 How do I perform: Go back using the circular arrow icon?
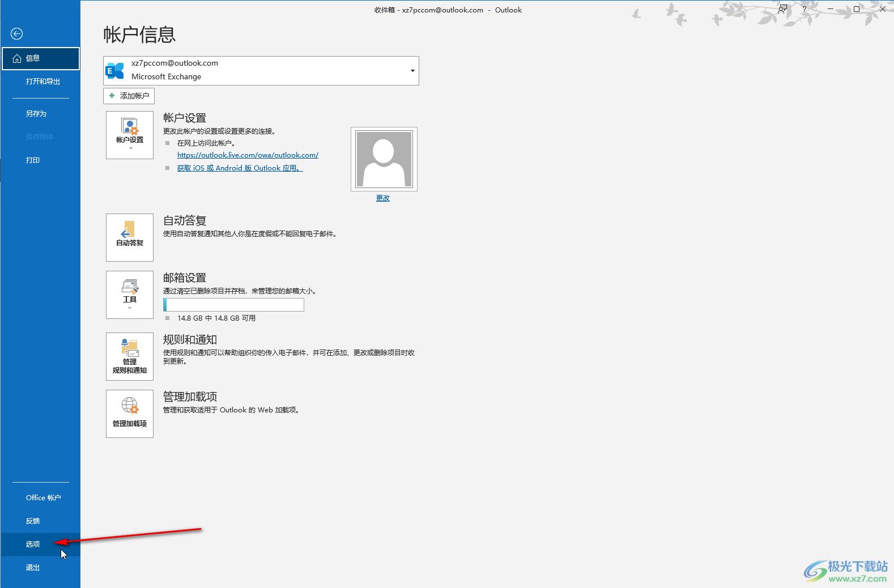[17, 34]
